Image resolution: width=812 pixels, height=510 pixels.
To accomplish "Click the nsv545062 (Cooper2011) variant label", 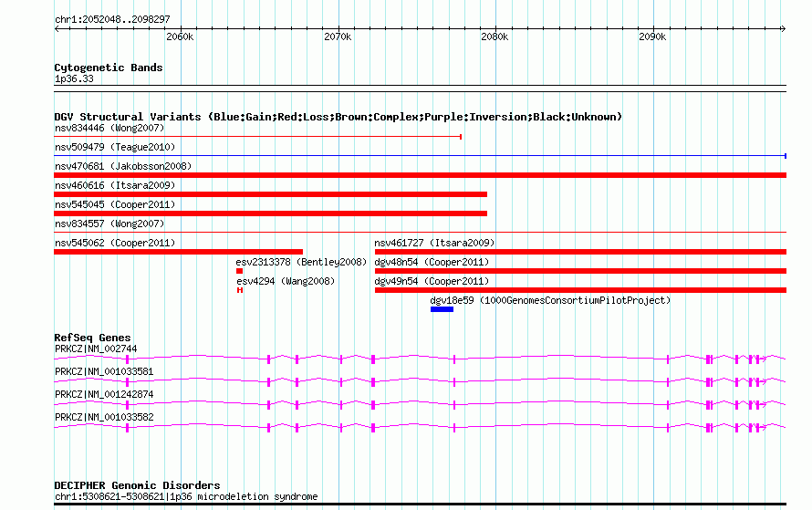I will 115,243.
